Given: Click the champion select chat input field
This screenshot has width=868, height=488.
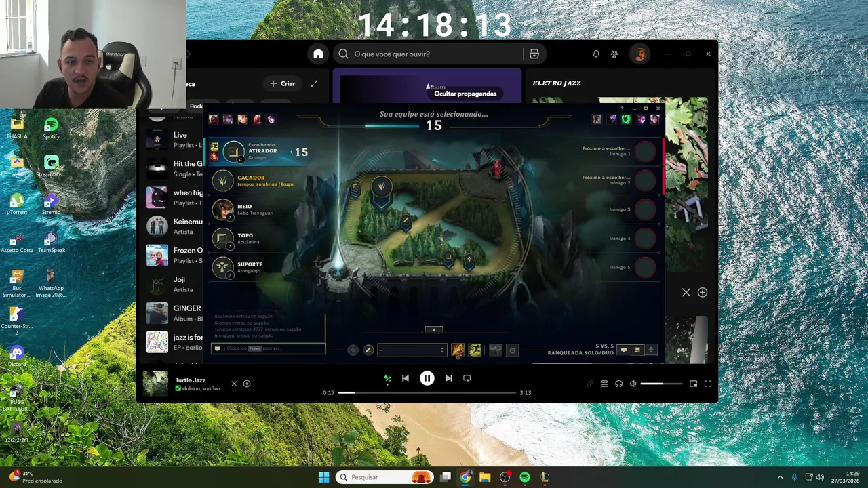Looking at the screenshot, I should 269,348.
